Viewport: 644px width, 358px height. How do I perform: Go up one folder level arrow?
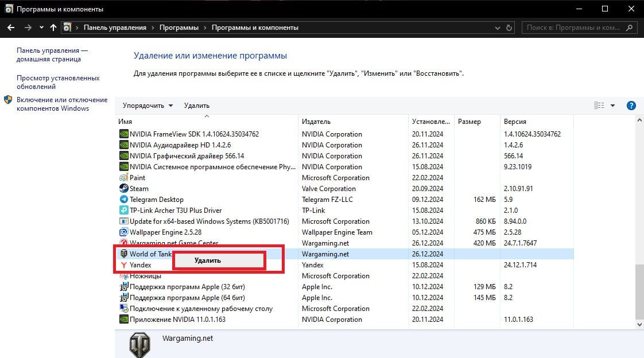click(x=53, y=28)
